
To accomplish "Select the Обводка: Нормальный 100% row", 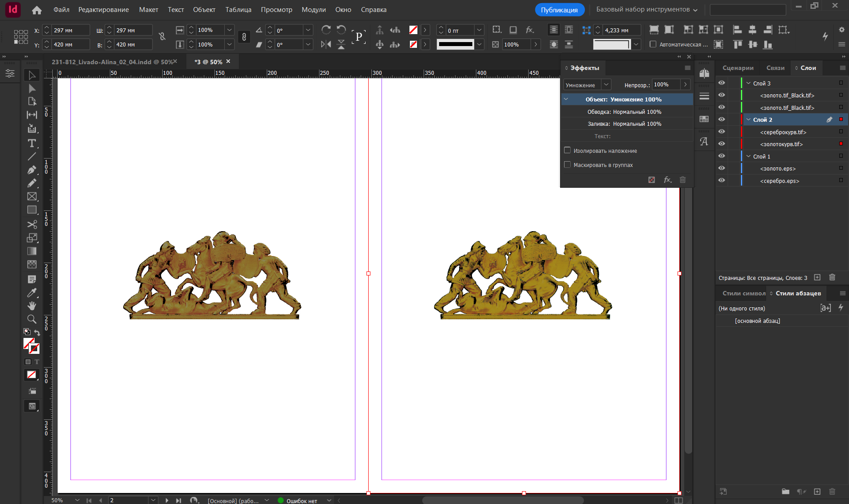I will pyautogui.click(x=627, y=112).
